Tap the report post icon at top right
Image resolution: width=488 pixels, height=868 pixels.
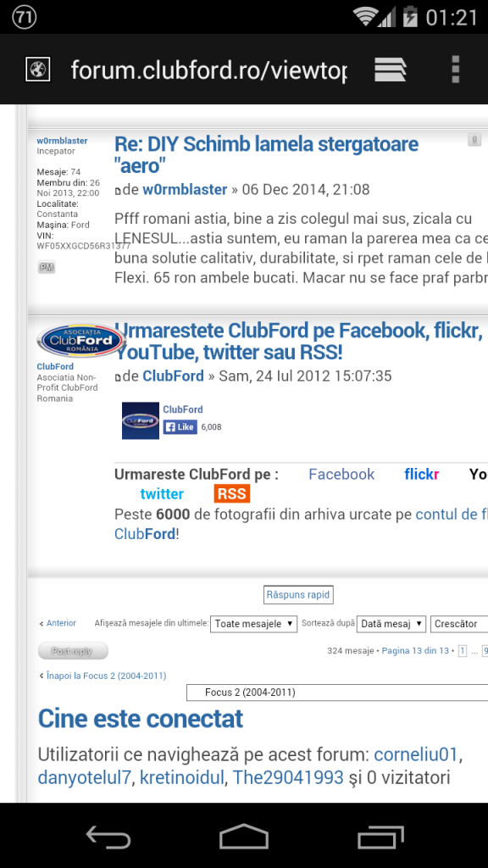(x=474, y=140)
